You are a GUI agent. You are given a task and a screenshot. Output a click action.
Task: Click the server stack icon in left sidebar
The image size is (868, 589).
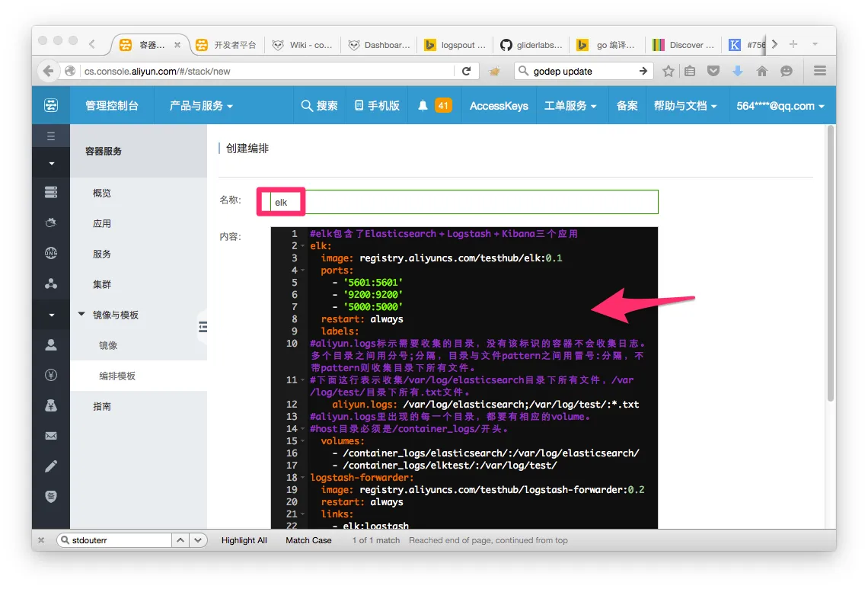(51, 192)
